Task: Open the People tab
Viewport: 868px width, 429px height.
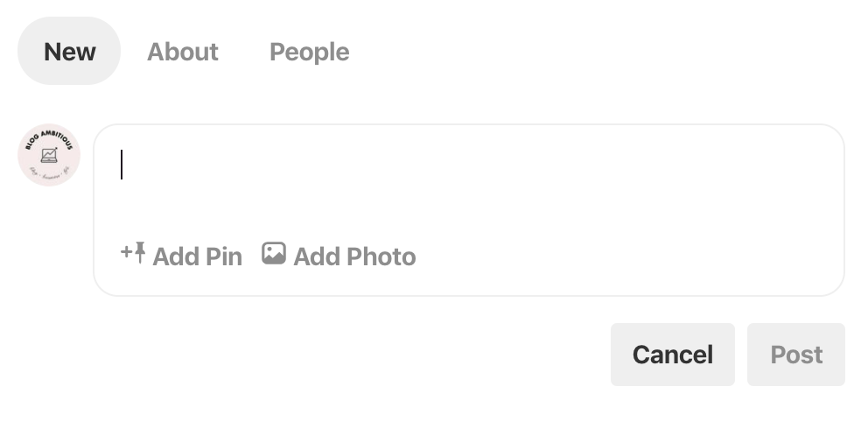Action: pyautogui.click(x=310, y=52)
